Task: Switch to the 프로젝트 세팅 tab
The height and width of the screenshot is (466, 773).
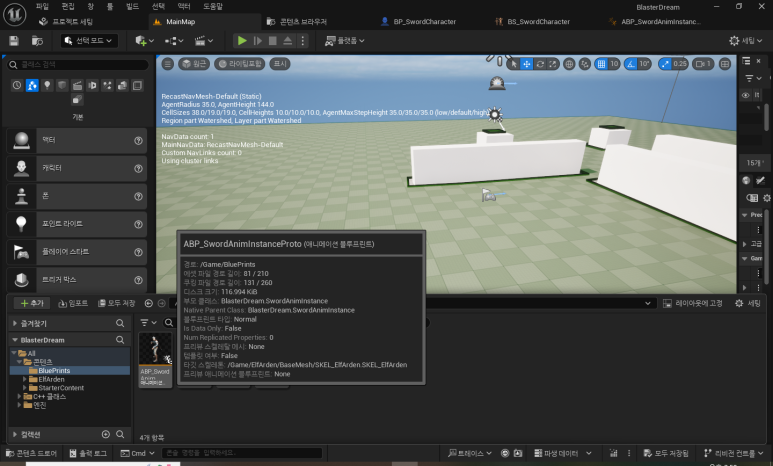Action: pos(66,22)
